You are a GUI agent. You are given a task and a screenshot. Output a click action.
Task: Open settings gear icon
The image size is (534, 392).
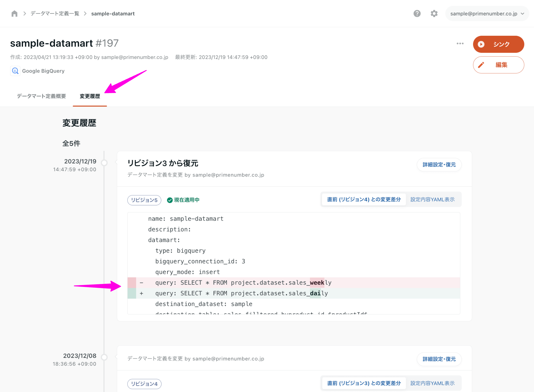click(434, 14)
